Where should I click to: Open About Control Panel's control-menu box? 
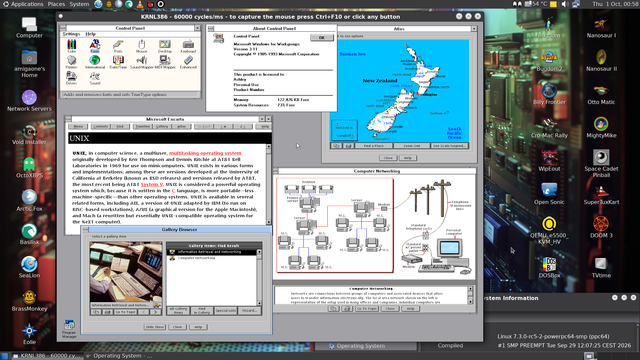coord(211,29)
